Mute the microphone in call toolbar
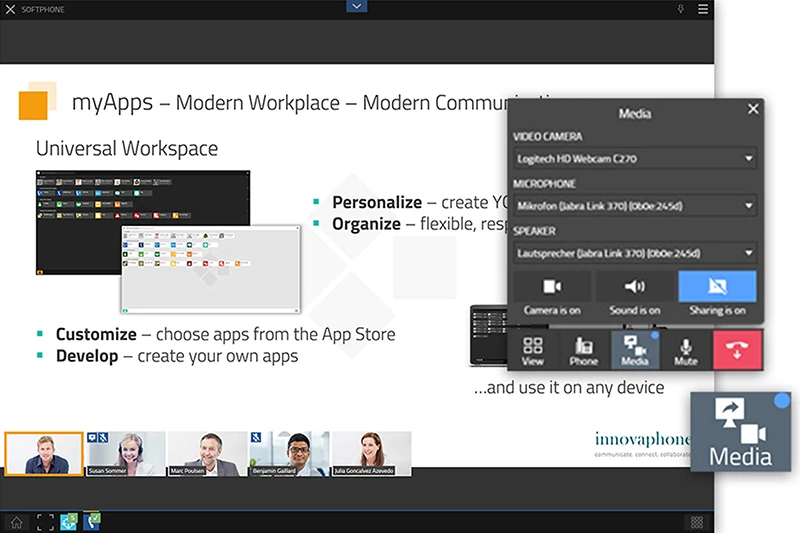This screenshot has width=800, height=533. pyautogui.click(x=686, y=350)
